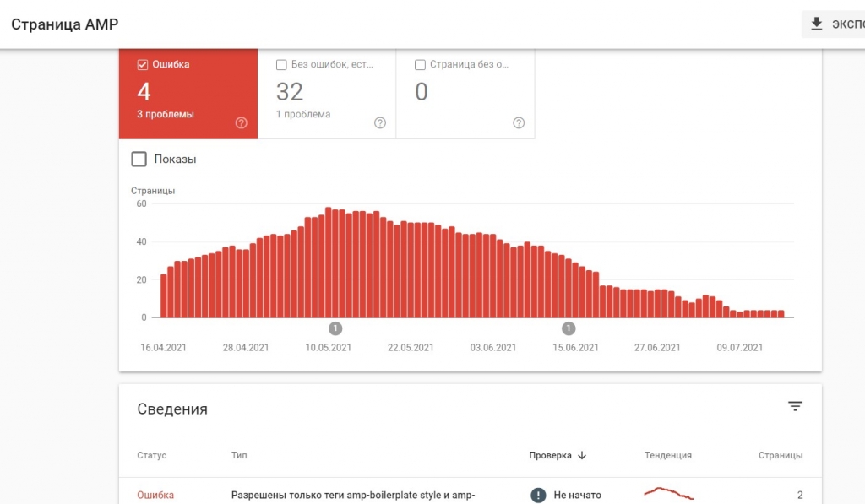Sort by the Проверка column header
The height and width of the screenshot is (504, 865).
point(550,456)
